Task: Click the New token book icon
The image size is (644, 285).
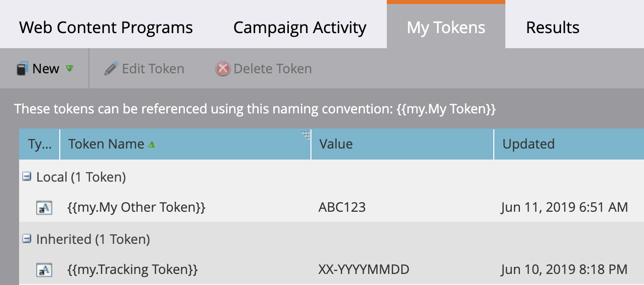Action: pos(22,69)
